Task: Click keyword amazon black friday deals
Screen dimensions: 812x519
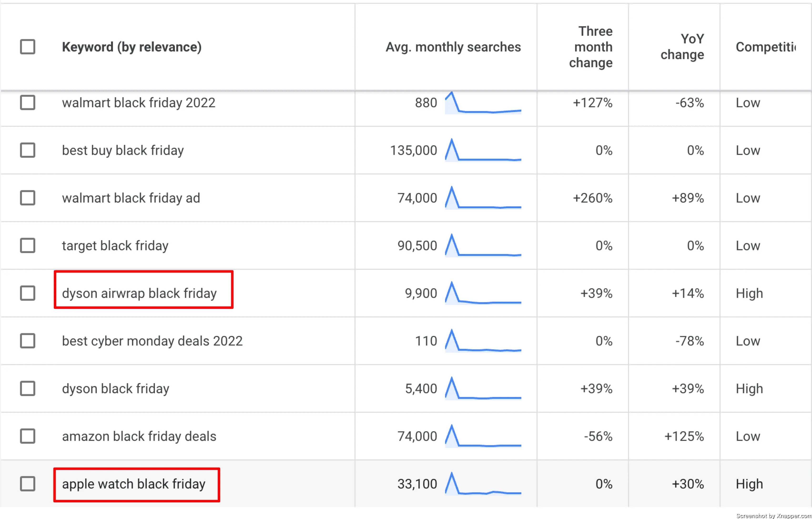Action: 139,436
